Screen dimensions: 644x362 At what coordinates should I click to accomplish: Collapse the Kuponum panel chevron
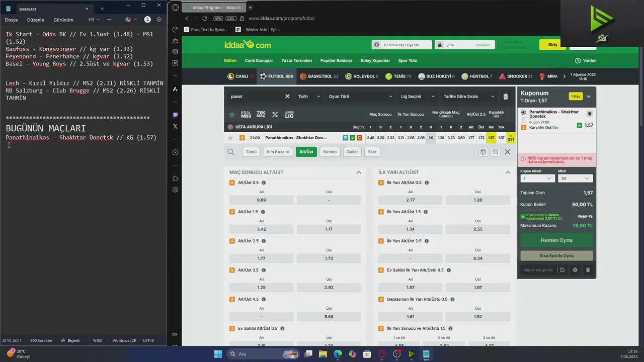589,97
